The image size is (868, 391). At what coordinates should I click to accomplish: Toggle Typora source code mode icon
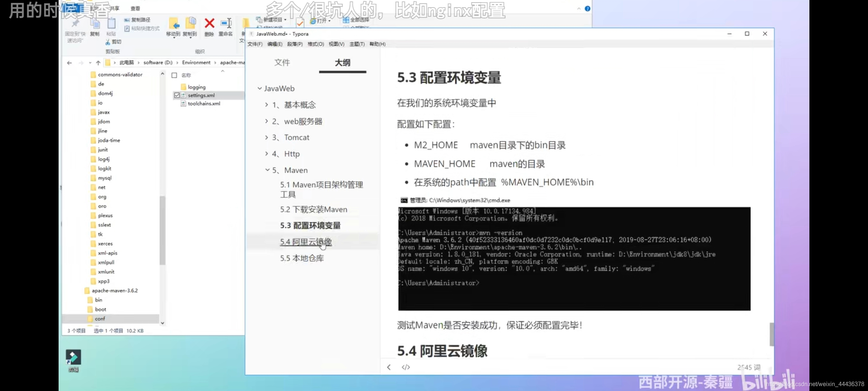pos(406,367)
